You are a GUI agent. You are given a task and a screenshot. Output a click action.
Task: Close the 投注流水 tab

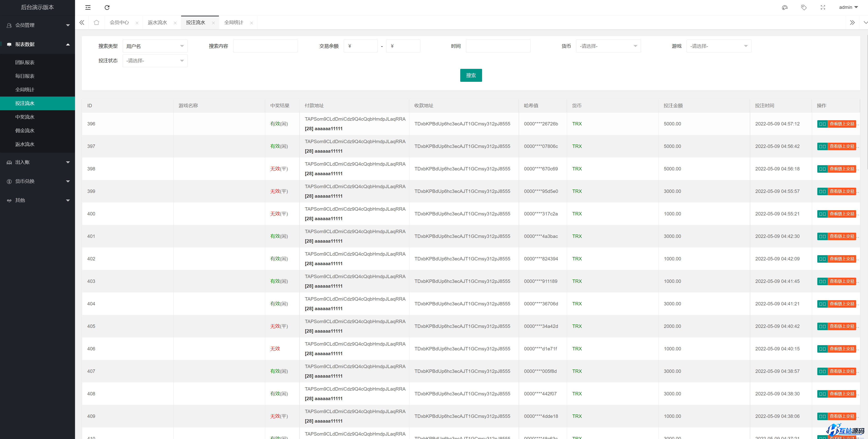coord(213,23)
